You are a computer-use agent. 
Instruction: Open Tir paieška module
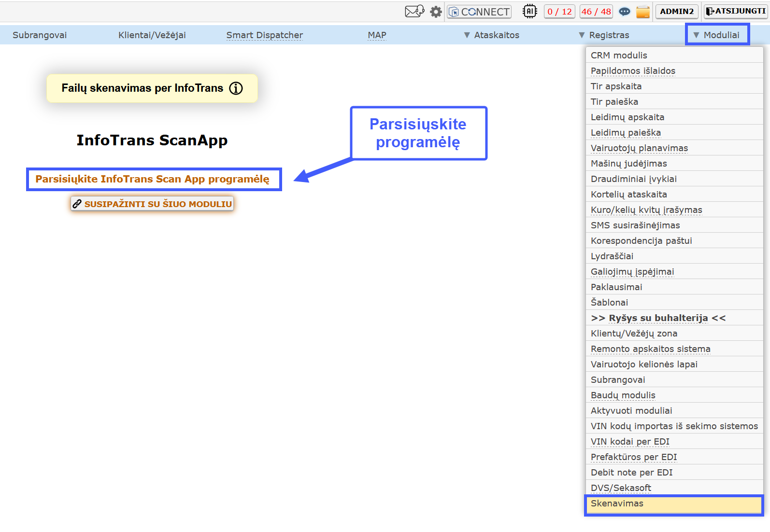point(674,101)
